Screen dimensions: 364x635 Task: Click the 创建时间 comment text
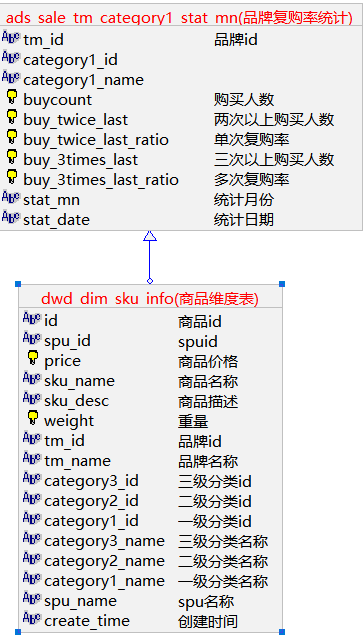click(208, 621)
